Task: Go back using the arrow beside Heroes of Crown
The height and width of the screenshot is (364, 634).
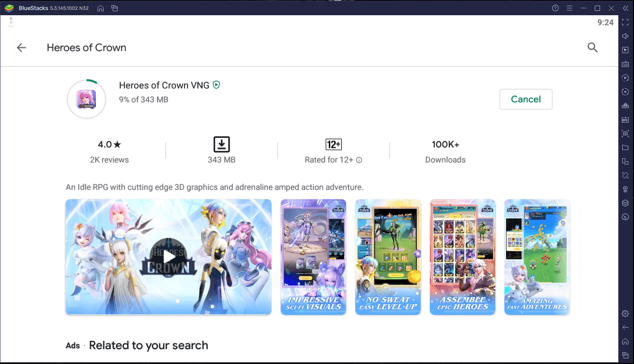Action: pos(21,48)
